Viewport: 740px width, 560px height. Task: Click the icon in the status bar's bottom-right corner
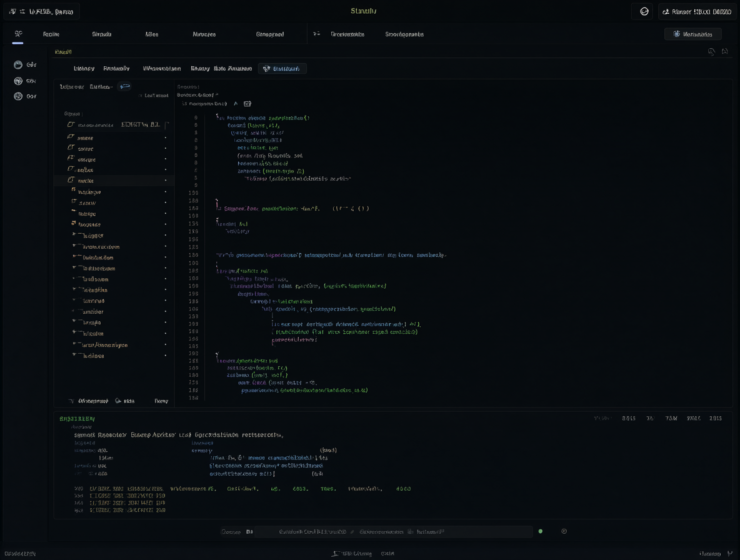pyautogui.click(x=730, y=554)
